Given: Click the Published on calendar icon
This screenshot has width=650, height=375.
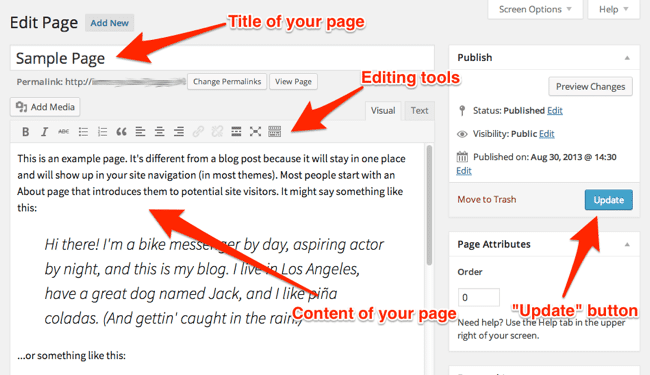Looking at the screenshot, I should click(462, 157).
